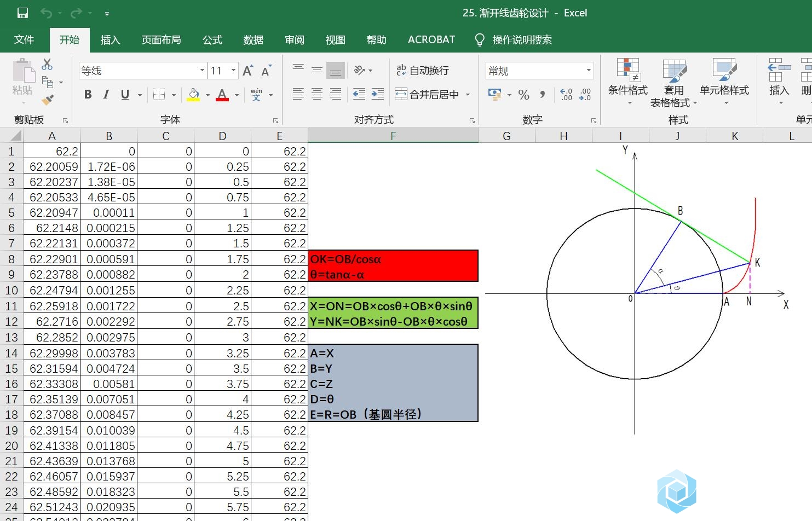Open the 对齐方式 group dialog launcher
The width and height of the screenshot is (812, 521).
click(472, 120)
